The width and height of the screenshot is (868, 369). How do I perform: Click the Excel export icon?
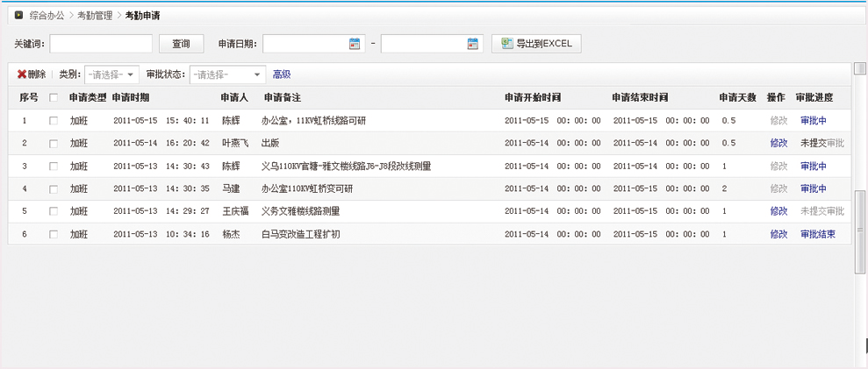[x=506, y=44]
